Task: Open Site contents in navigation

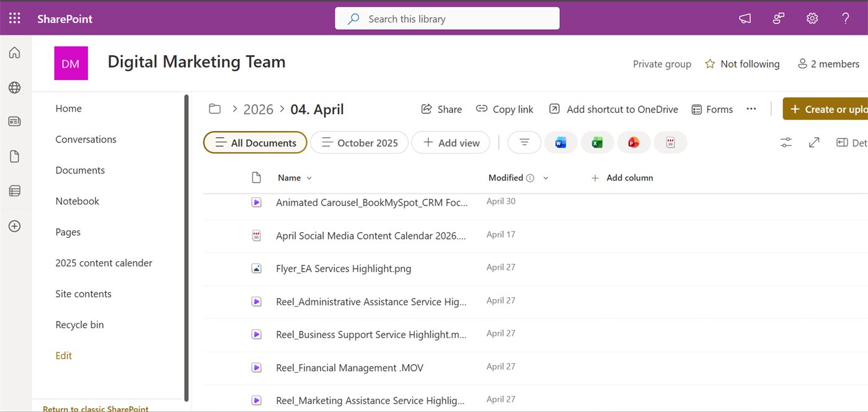Action: pyautogui.click(x=83, y=294)
